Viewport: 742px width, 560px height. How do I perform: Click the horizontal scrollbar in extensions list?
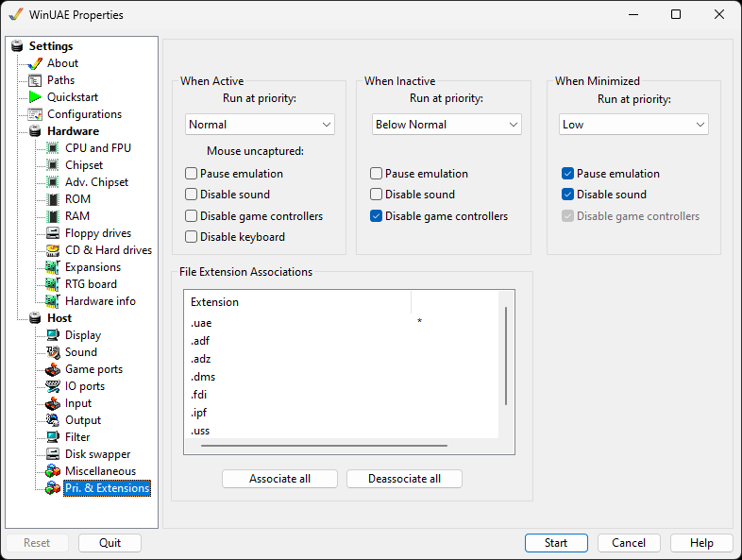(x=324, y=446)
